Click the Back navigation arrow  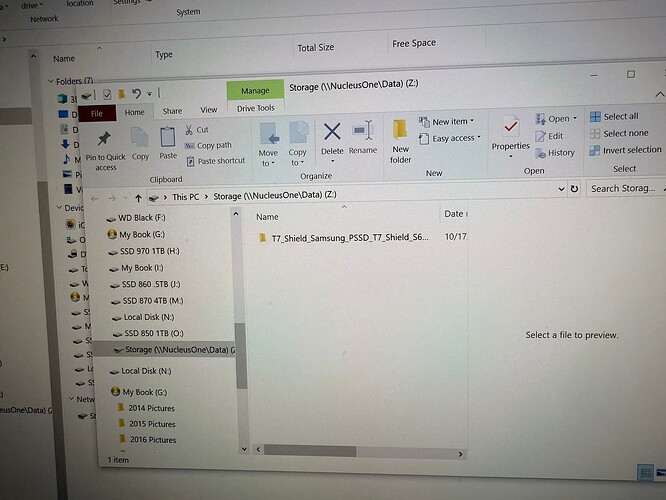click(95, 198)
